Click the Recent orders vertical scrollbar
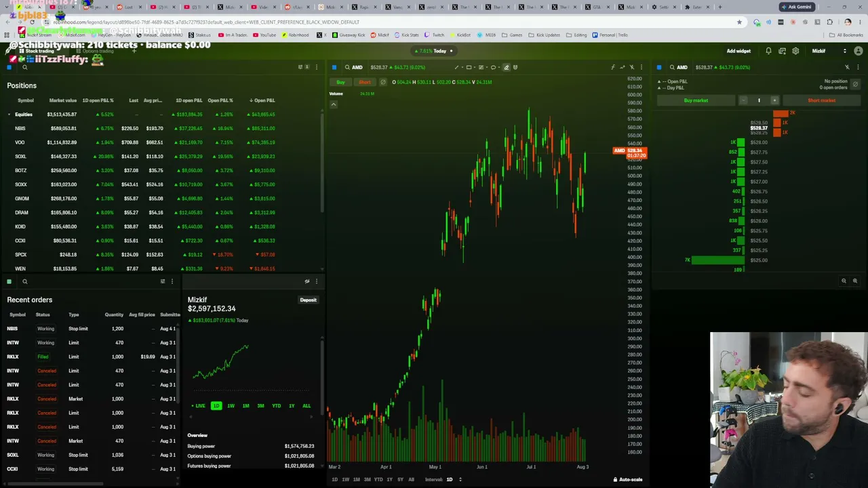This screenshot has height=488, width=868. pyautogui.click(x=178, y=366)
